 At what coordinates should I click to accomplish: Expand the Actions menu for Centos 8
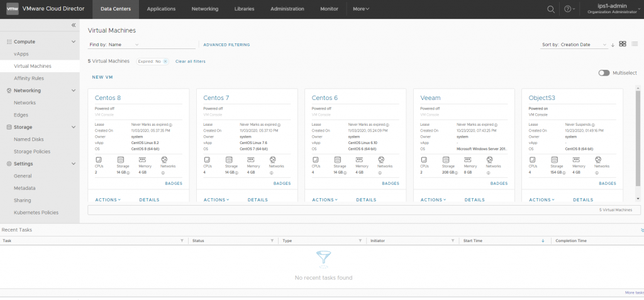pyautogui.click(x=108, y=199)
